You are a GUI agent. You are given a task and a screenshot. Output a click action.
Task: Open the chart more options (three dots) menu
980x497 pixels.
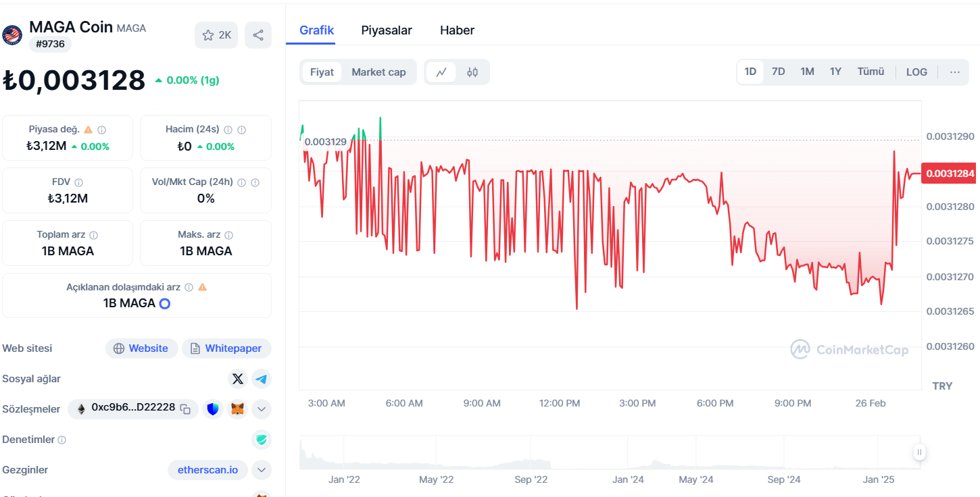click(x=955, y=72)
